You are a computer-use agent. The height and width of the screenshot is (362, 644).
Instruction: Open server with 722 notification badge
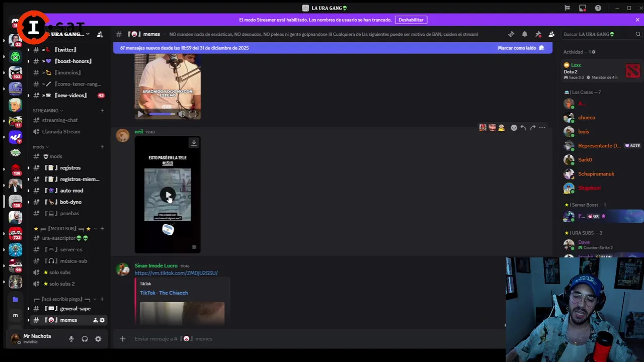point(15,233)
